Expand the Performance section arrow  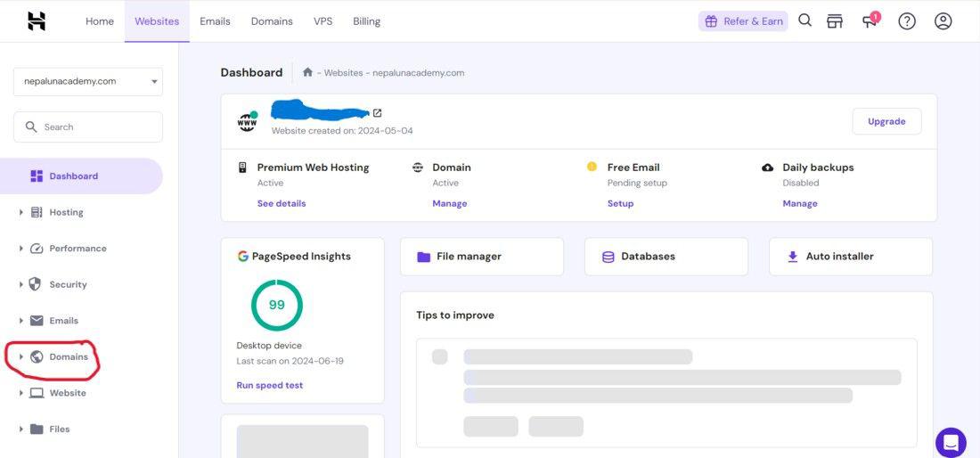tap(21, 249)
